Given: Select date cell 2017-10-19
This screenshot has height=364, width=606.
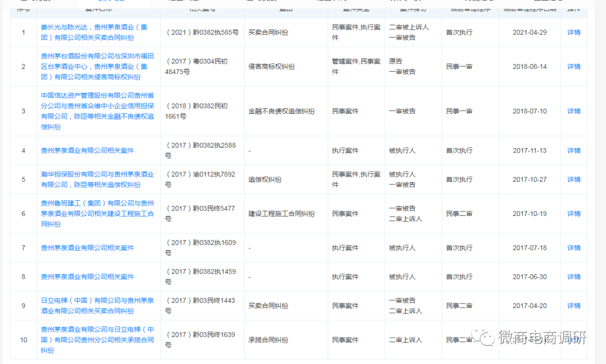Looking at the screenshot, I should pos(530,214).
